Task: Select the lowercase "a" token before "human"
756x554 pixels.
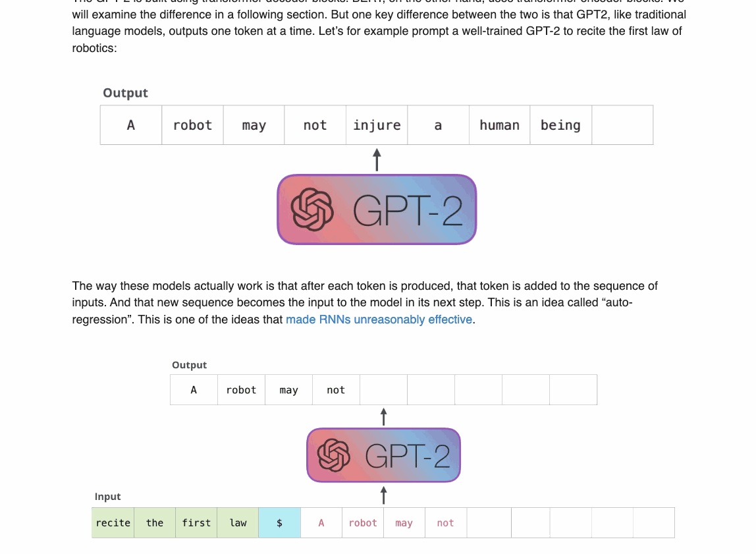Action: click(x=438, y=125)
